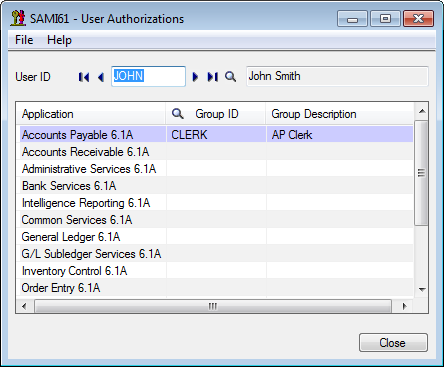Screen dimensions: 444x367
Task: Click the vertical scrollbar thumb
Action: [422, 173]
